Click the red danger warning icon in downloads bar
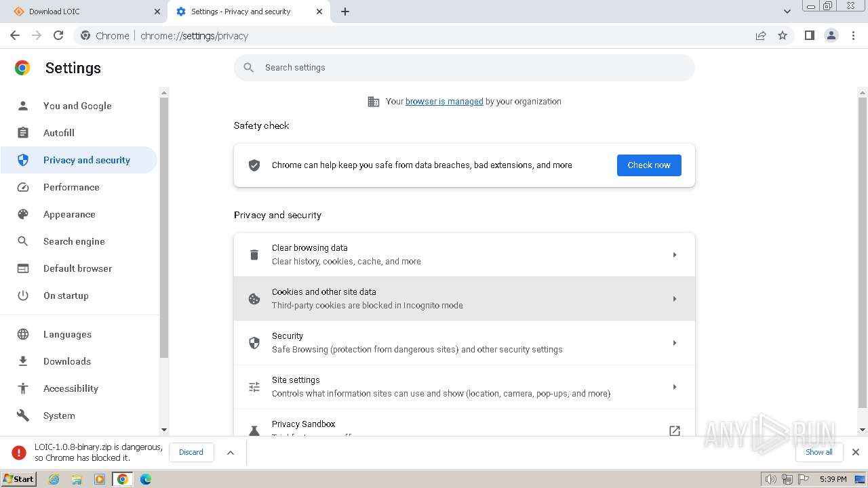Image resolution: width=868 pixels, height=488 pixels. 19,452
